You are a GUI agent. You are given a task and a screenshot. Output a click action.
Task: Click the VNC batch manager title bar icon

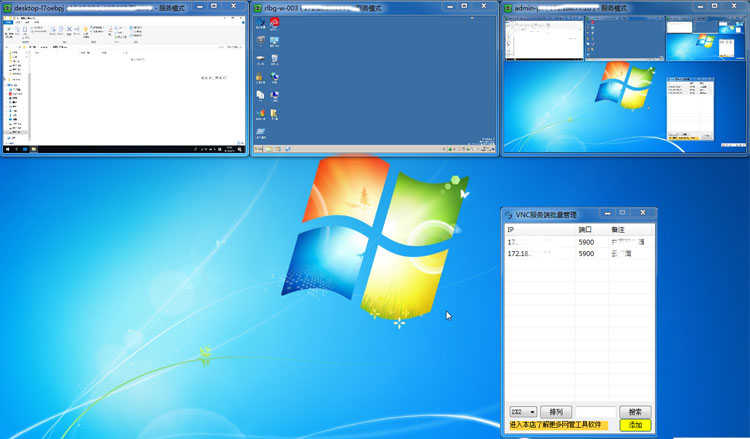pyautogui.click(x=509, y=215)
